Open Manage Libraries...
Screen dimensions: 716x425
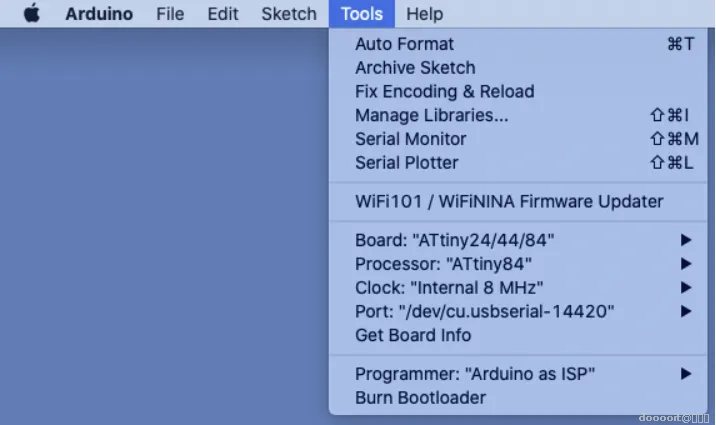(518, 115)
